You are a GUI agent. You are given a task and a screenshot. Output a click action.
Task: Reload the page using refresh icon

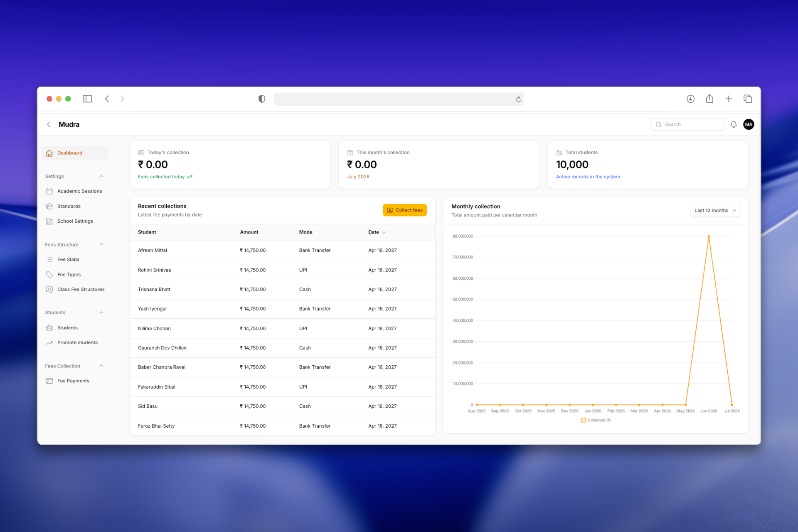[x=518, y=99]
